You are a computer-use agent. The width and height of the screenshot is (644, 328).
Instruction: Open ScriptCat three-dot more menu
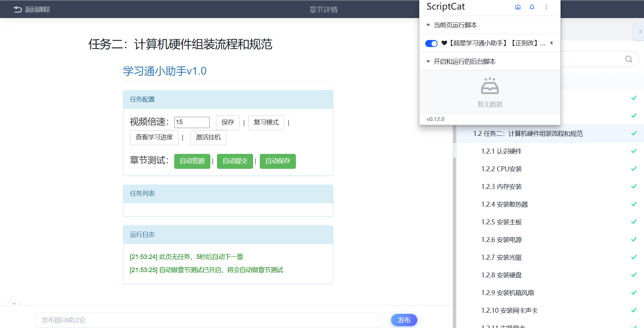click(546, 7)
